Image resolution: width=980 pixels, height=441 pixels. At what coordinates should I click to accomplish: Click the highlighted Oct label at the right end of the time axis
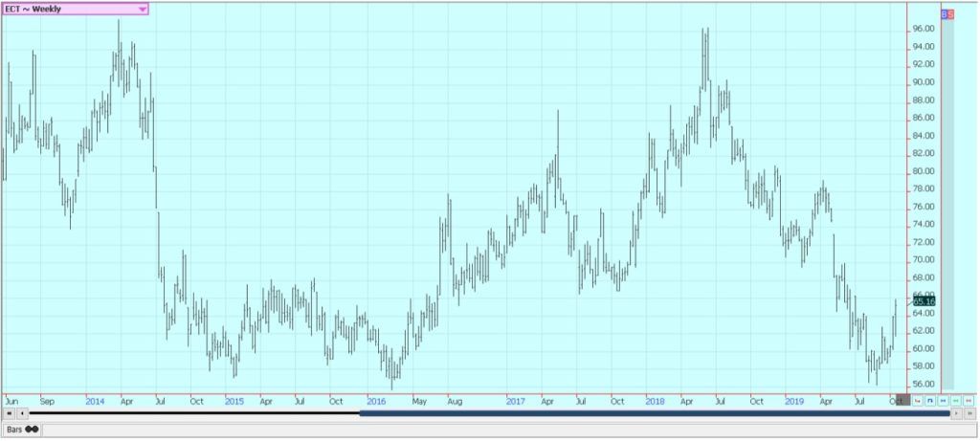(x=897, y=401)
